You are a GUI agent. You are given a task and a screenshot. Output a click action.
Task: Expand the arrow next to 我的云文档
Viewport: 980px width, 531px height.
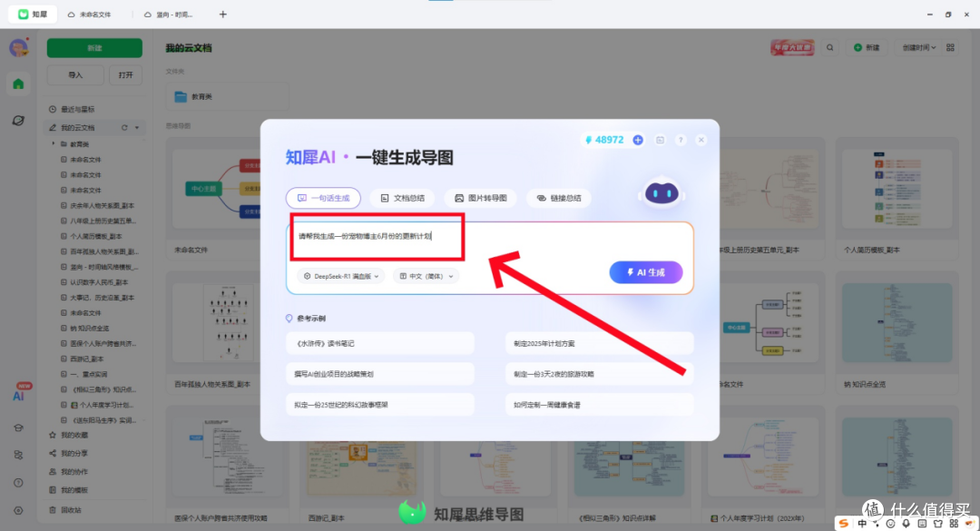[137, 128]
